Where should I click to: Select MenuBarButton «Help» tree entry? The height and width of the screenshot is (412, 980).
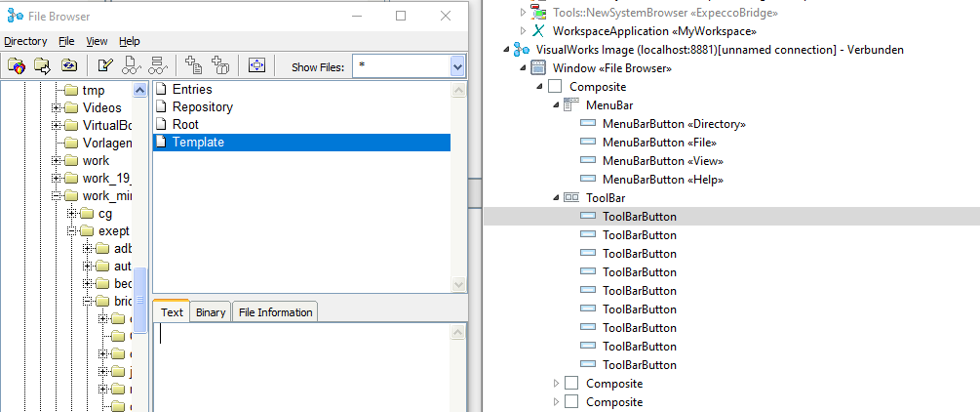coord(662,180)
